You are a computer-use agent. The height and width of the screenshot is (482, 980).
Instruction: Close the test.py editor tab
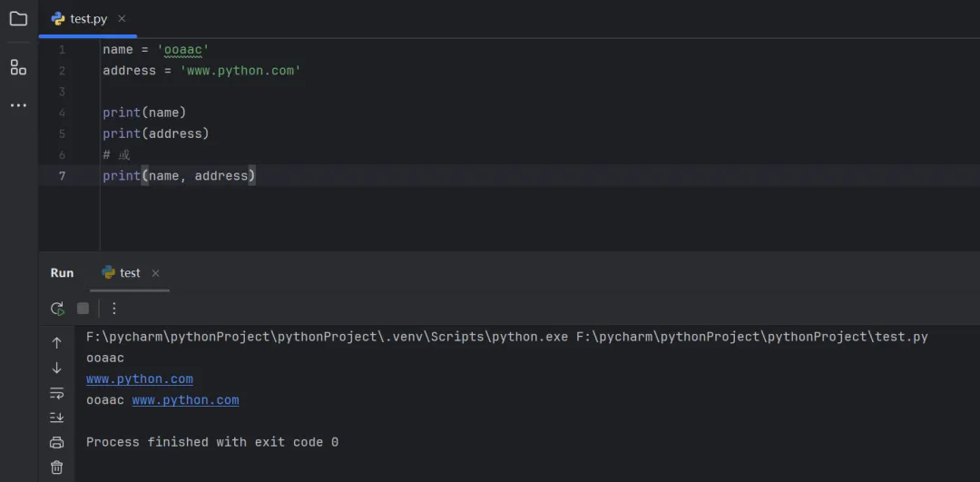122,19
